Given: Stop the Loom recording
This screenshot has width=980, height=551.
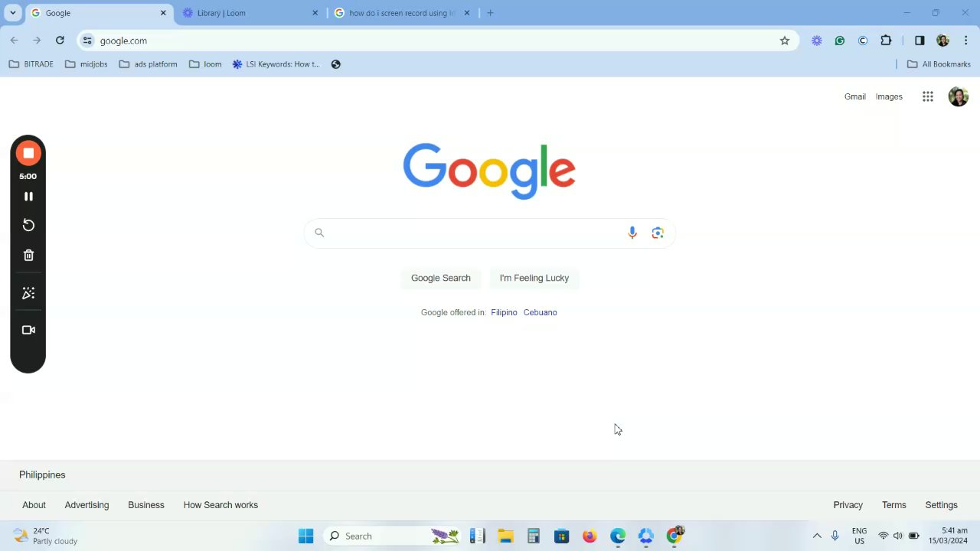Looking at the screenshot, I should click(x=28, y=153).
